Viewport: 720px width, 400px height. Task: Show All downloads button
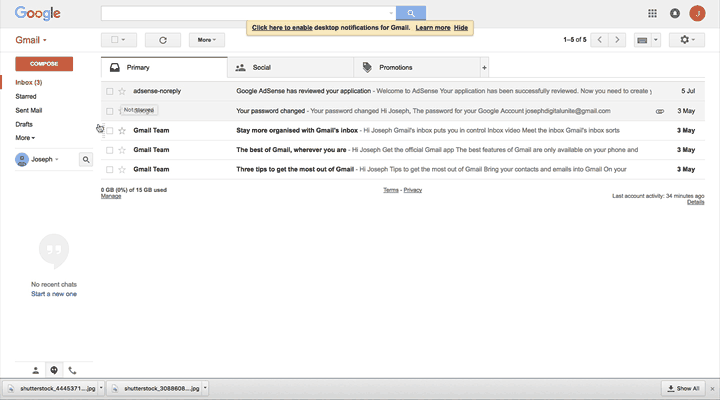tap(683, 389)
